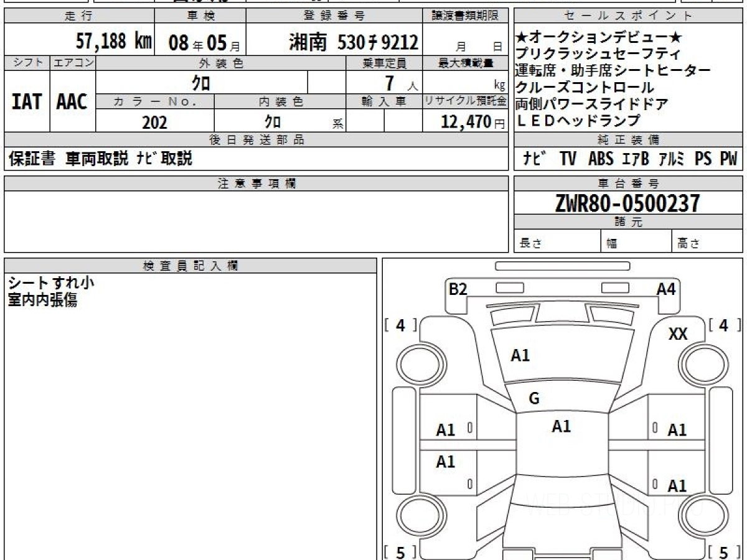Click the PW equipment label
The height and width of the screenshot is (560, 747).
728,159
